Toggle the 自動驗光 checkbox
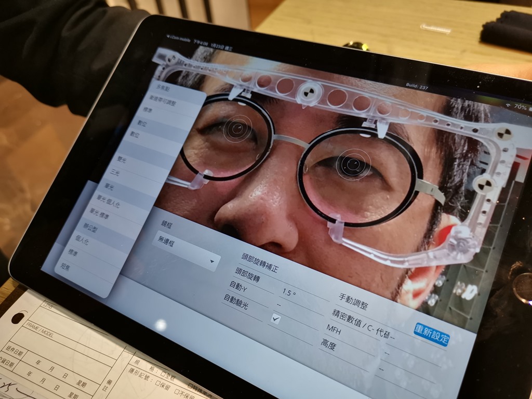 click(276, 320)
